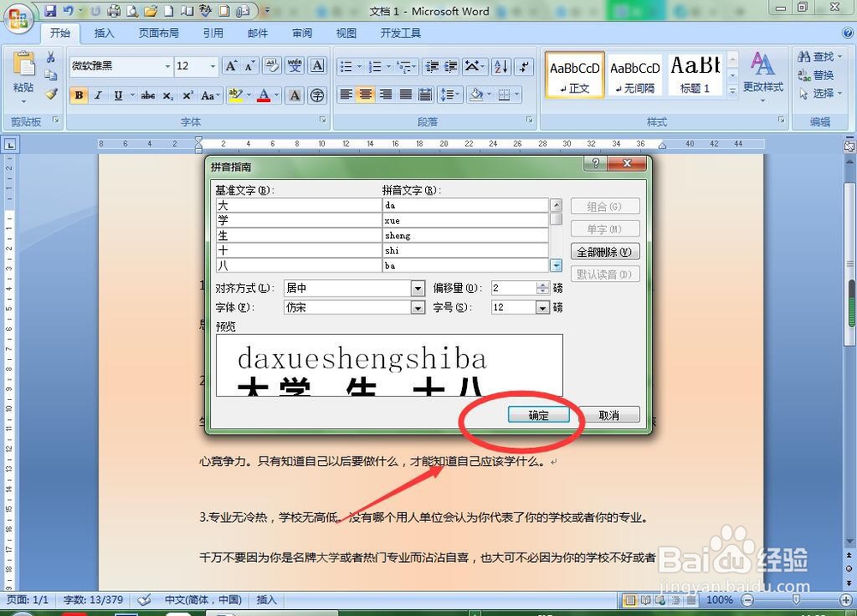The width and height of the screenshot is (857, 616).
Task: Switch to the Review (审阅) tab
Action: point(302,33)
